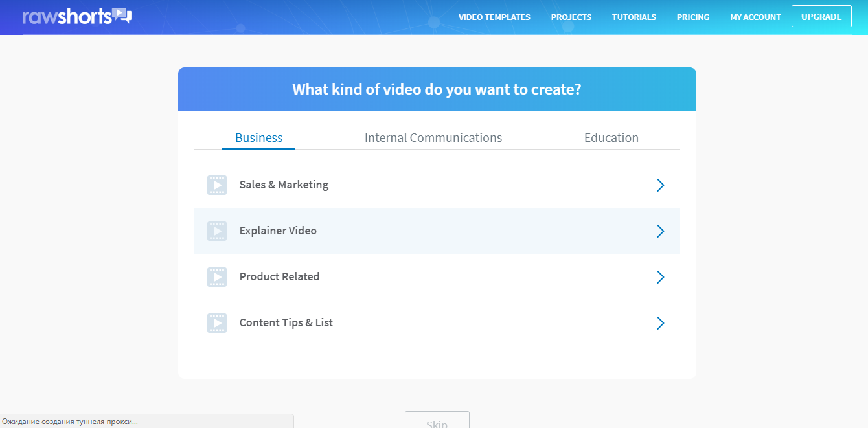Click the Content Tips & List film icon

point(217,323)
